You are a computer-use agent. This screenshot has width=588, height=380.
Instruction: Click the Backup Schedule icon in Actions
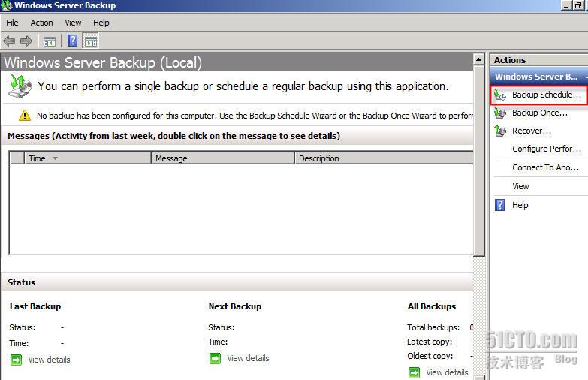[500, 95]
